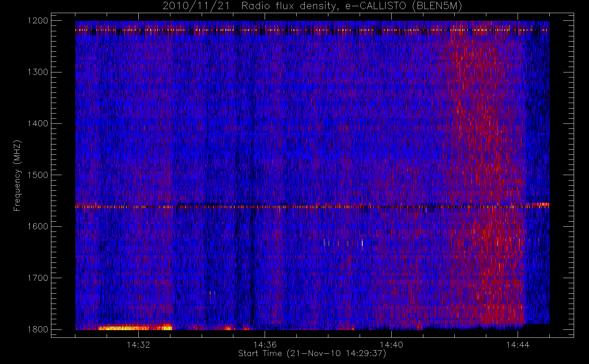589x364 pixels.
Task: Click the 14:32 time tick label
Action: point(138,345)
